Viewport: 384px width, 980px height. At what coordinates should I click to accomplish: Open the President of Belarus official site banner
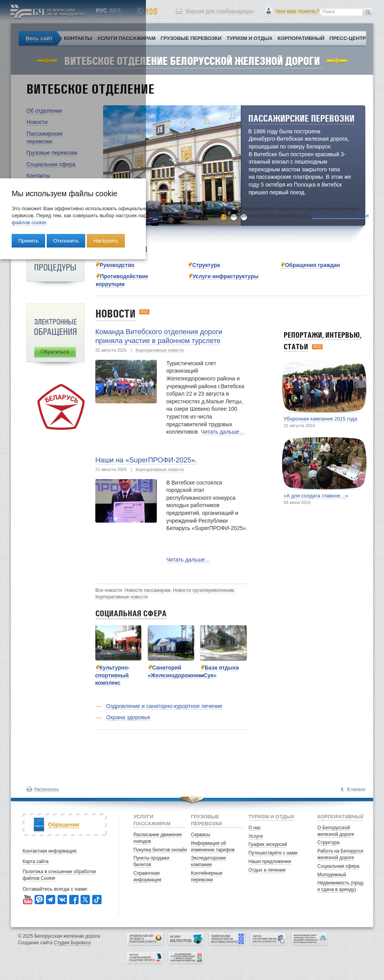coord(145,939)
